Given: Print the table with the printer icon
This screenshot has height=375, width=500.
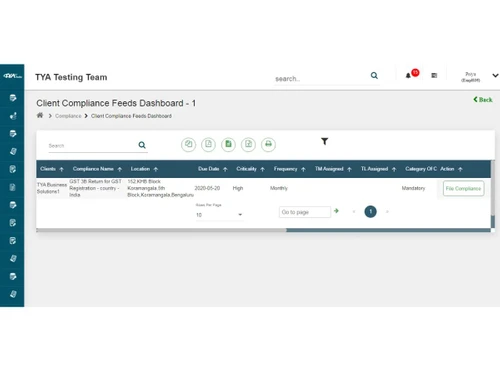Looking at the screenshot, I should pos(268,144).
